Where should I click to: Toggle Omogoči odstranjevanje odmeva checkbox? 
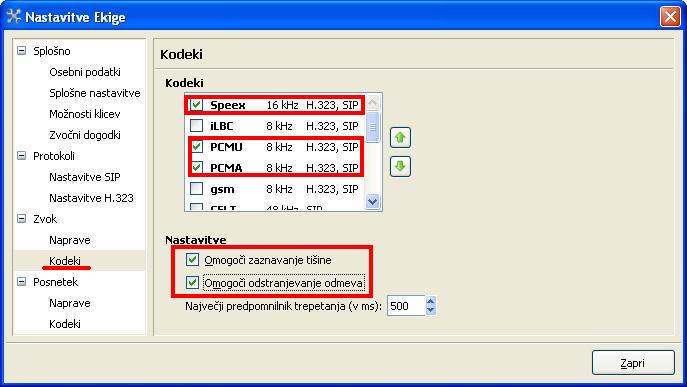(192, 282)
